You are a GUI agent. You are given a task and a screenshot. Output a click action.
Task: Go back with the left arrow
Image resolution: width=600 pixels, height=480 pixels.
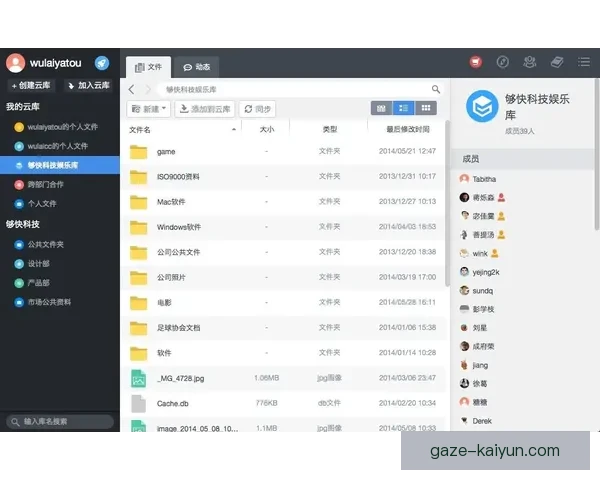(x=132, y=90)
